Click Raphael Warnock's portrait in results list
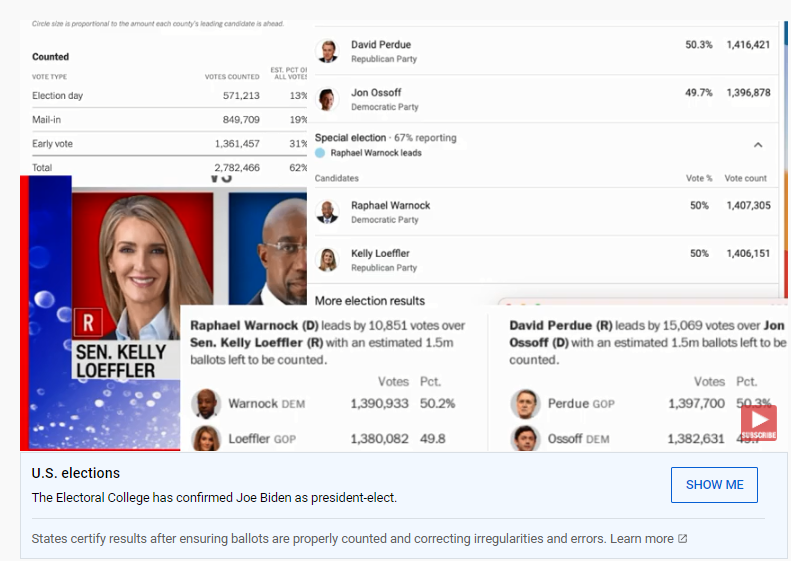 tap(327, 212)
